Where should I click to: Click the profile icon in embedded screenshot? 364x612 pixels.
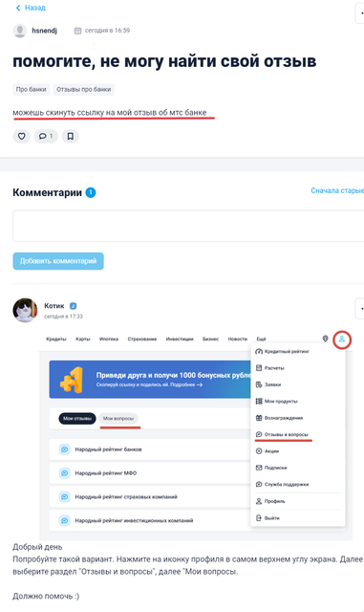[x=342, y=339]
